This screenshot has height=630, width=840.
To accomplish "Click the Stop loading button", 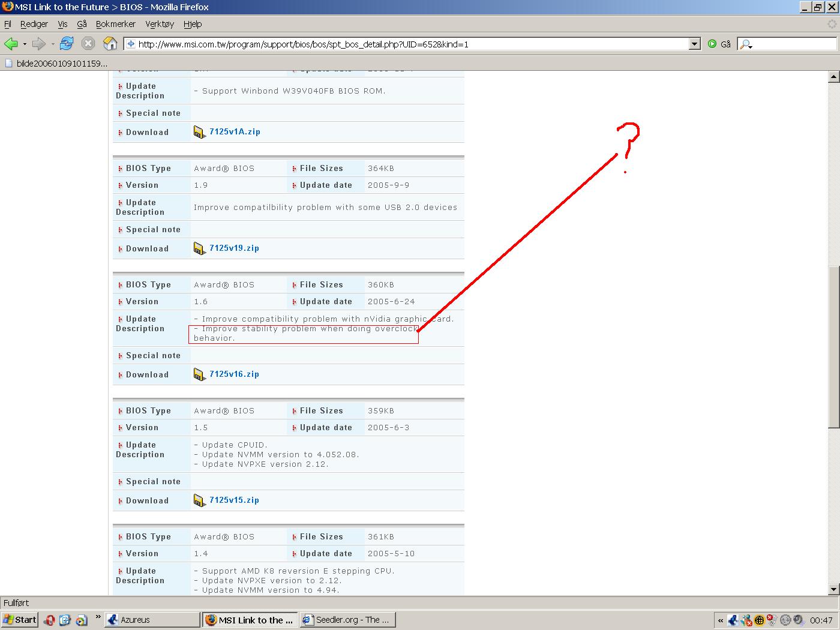I will pyautogui.click(x=88, y=44).
